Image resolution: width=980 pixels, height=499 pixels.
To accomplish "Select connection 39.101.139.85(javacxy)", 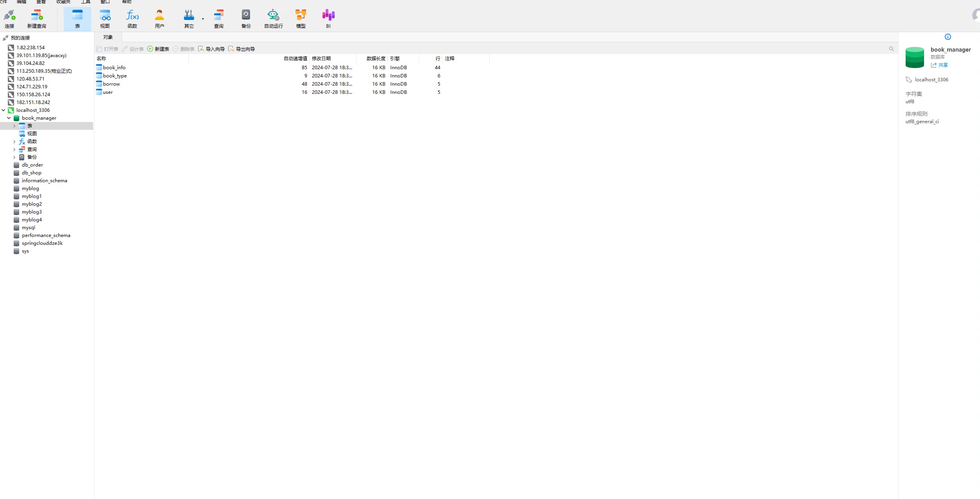I will click(41, 56).
